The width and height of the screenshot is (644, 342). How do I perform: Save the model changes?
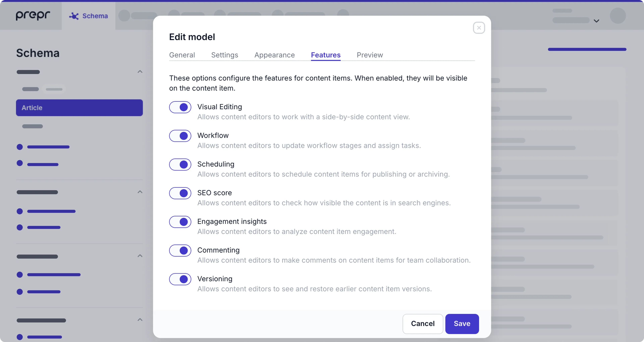pyautogui.click(x=462, y=324)
